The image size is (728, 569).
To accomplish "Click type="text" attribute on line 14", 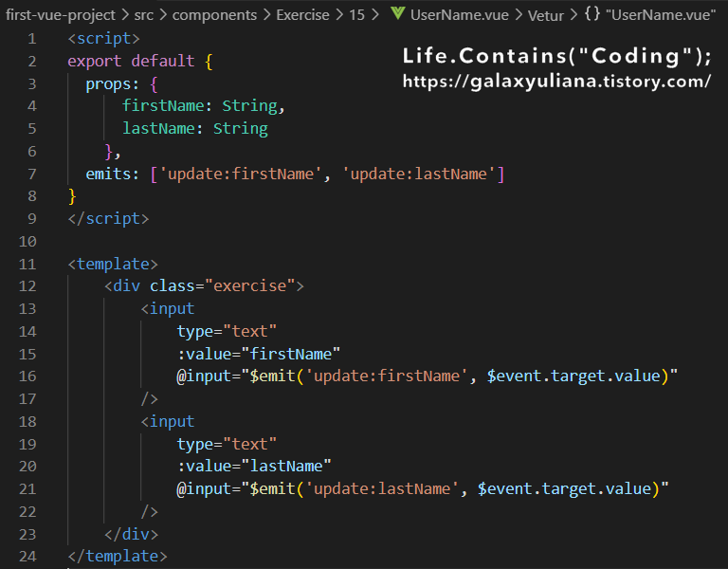I will point(227,332).
